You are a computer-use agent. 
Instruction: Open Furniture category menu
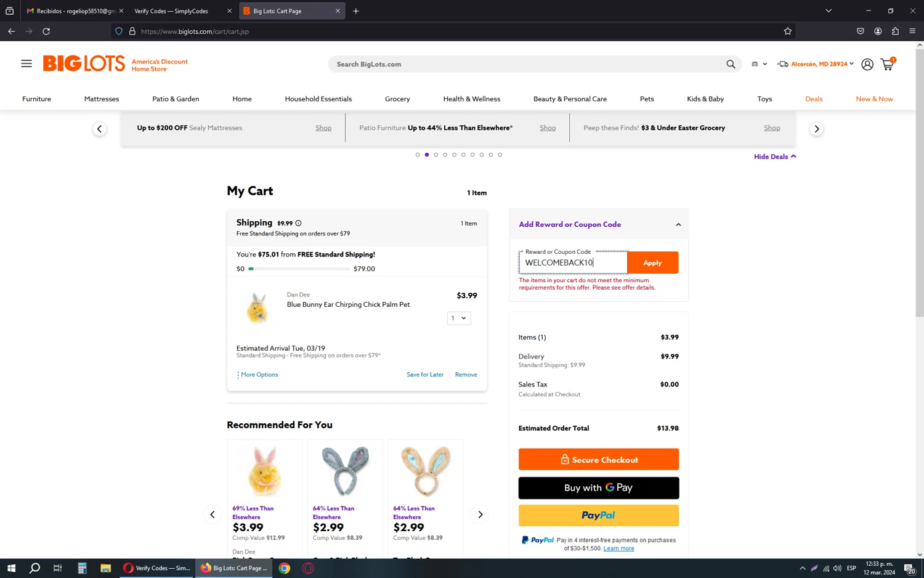pyautogui.click(x=36, y=99)
